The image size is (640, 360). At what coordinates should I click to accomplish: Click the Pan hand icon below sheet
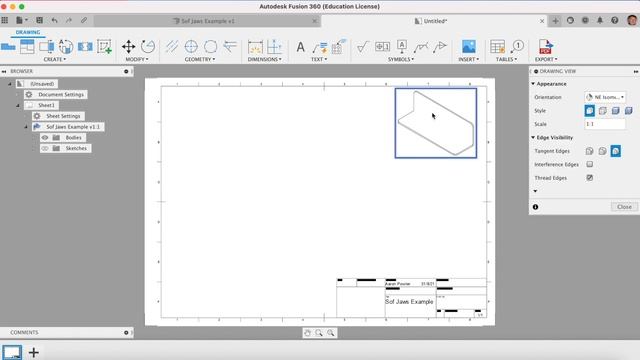[307, 333]
